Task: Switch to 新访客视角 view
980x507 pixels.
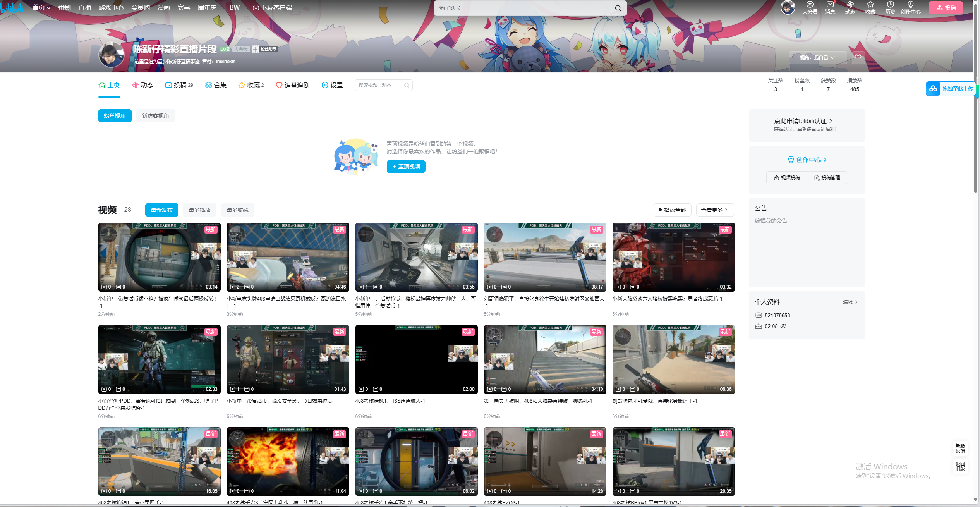Action: pyautogui.click(x=155, y=116)
